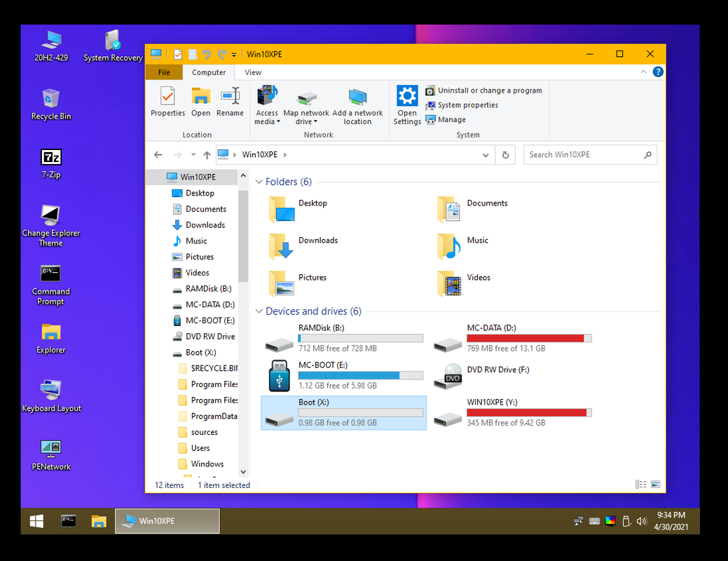Image resolution: width=728 pixels, height=561 pixels.
Task: Click the Windows Start button
Action: tap(36, 521)
